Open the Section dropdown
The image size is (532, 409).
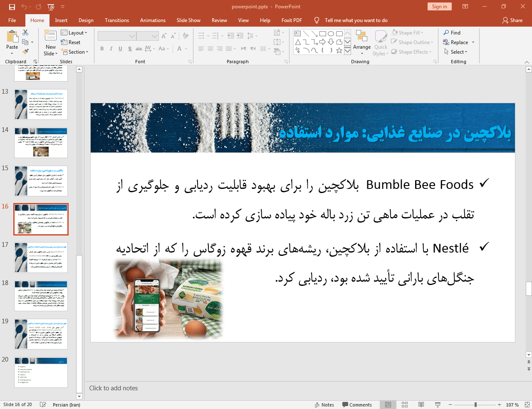tap(75, 52)
